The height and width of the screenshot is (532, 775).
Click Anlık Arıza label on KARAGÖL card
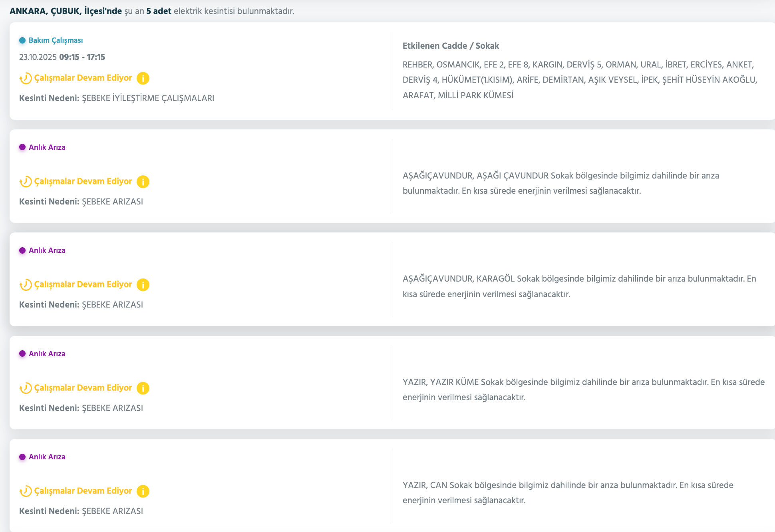[x=47, y=250]
